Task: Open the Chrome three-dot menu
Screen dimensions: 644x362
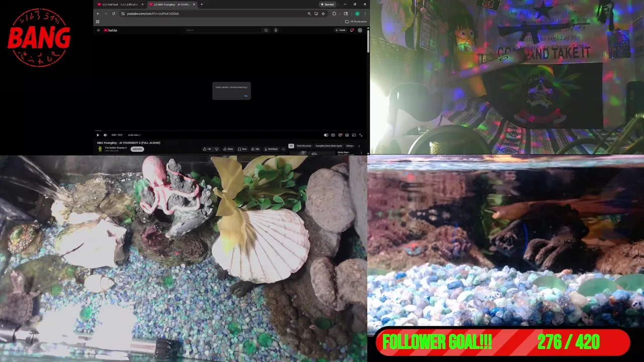Action: (365, 14)
